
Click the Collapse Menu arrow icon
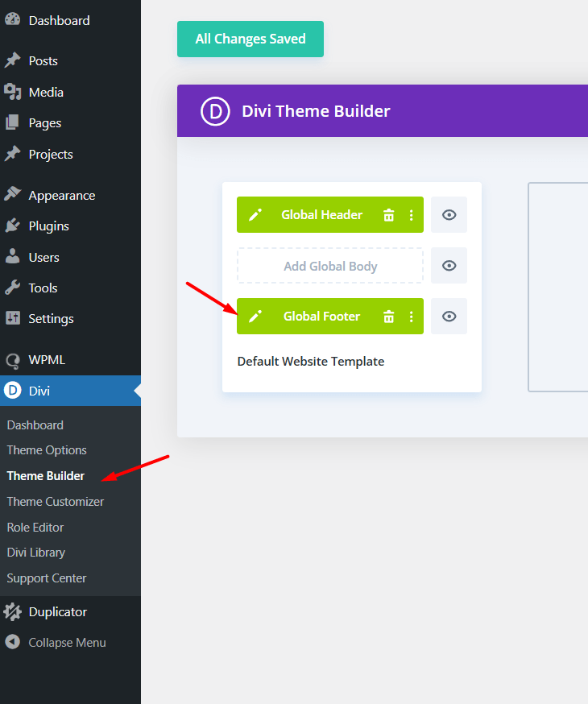coord(13,642)
